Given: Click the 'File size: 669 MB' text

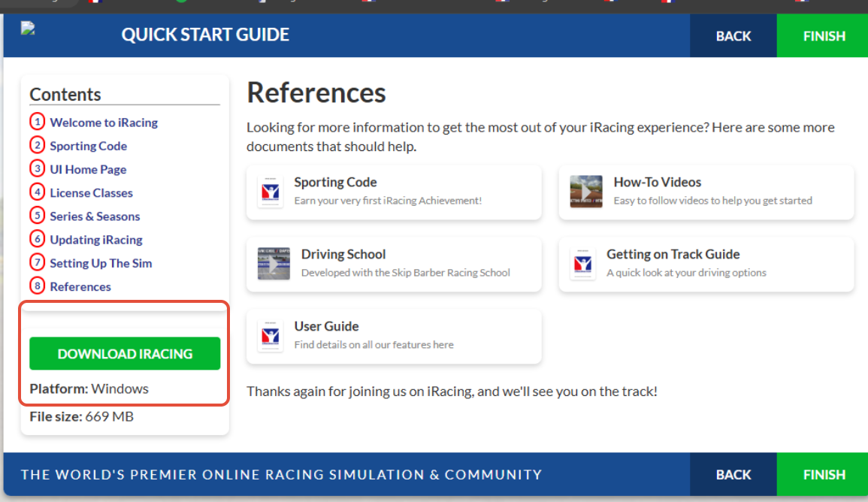Looking at the screenshot, I should coord(81,416).
